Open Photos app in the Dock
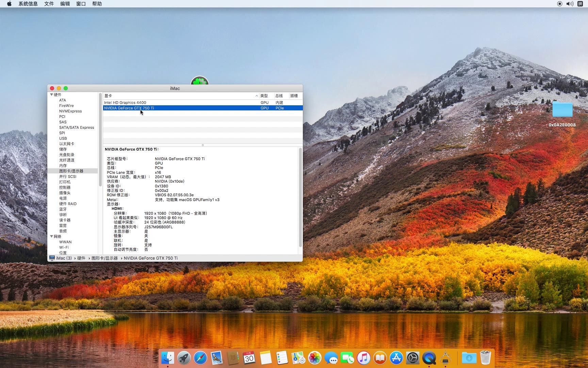Image resolution: width=588 pixels, height=368 pixels. point(314,358)
